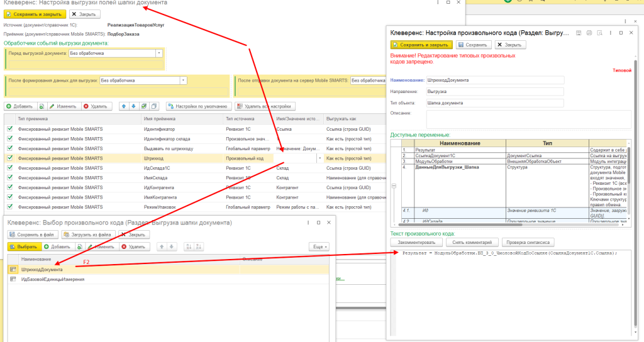This screenshot has height=342, width=644.
Task: Click the Тип приемника column header
Action: (x=78, y=119)
